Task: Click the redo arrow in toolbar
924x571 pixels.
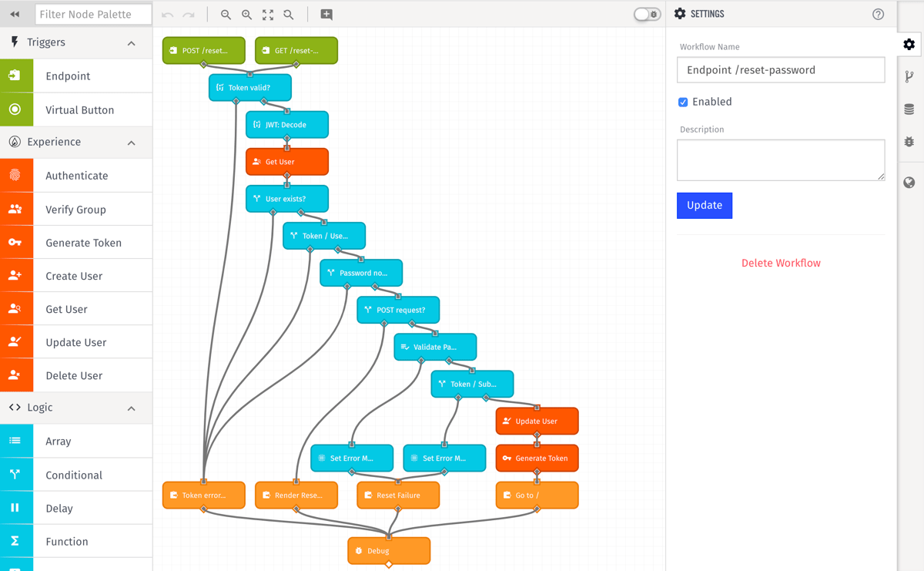Action: 189,15
